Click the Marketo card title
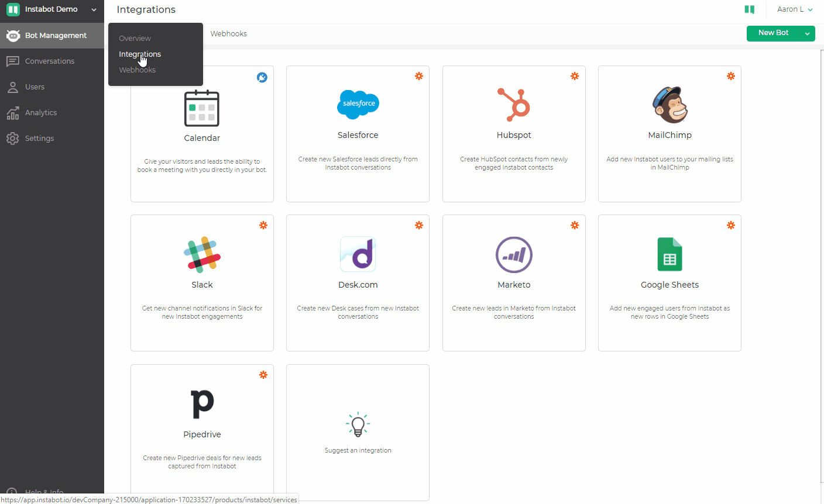Image resolution: width=824 pixels, height=504 pixels. point(514,285)
